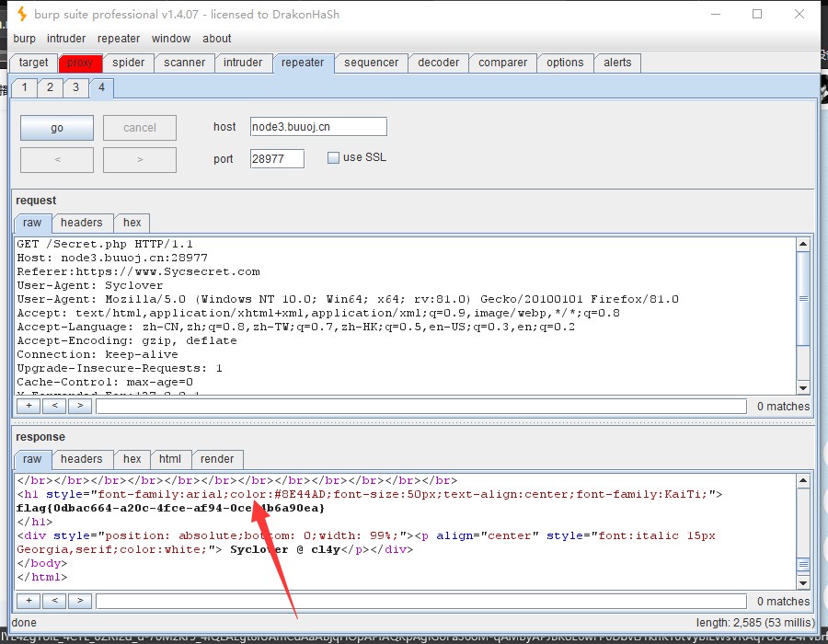Click the flag{0dbac664...} text in response

coord(170,509)
